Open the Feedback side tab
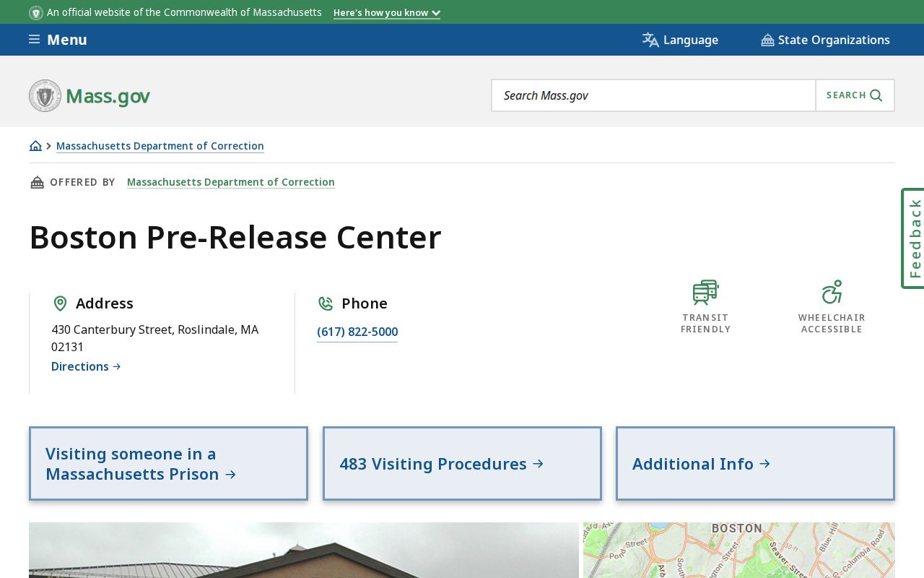The image size is (924, 578). pos(914,238)
